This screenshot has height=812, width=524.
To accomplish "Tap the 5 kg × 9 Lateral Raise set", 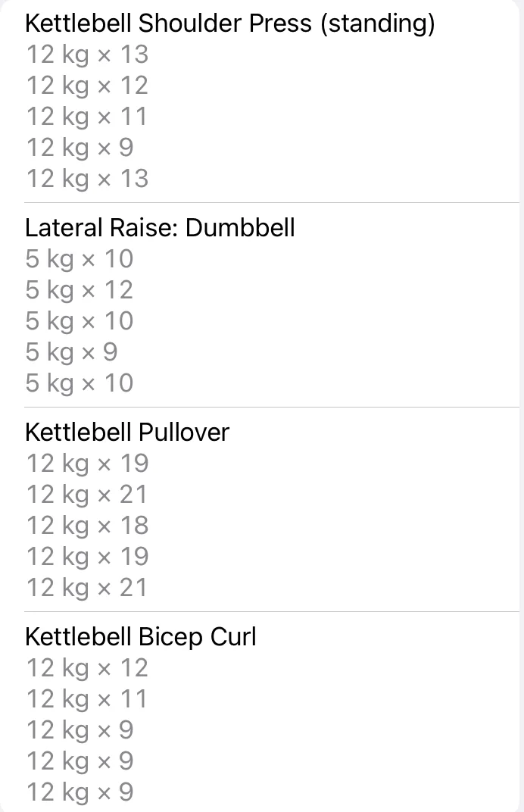I will (x=71, y=352).
